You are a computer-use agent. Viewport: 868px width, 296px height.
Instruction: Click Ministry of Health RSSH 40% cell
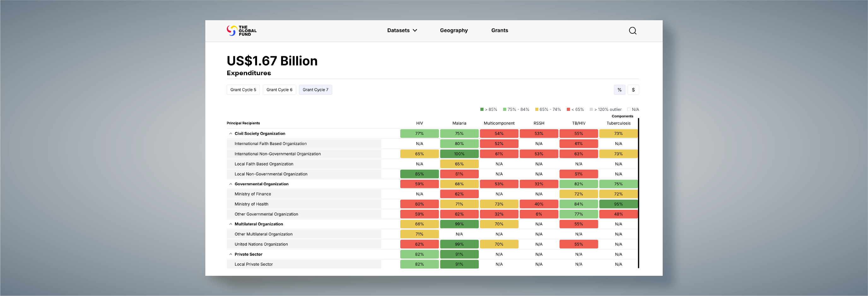click(538, 204)
